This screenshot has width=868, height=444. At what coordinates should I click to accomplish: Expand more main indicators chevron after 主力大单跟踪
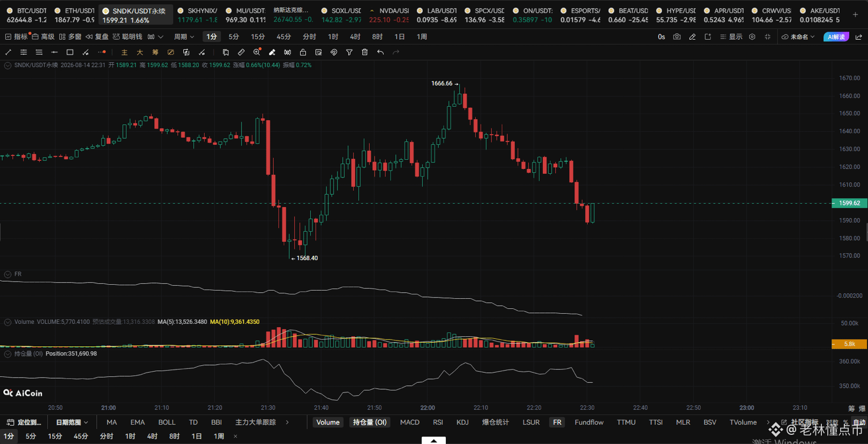pos(287,423)
